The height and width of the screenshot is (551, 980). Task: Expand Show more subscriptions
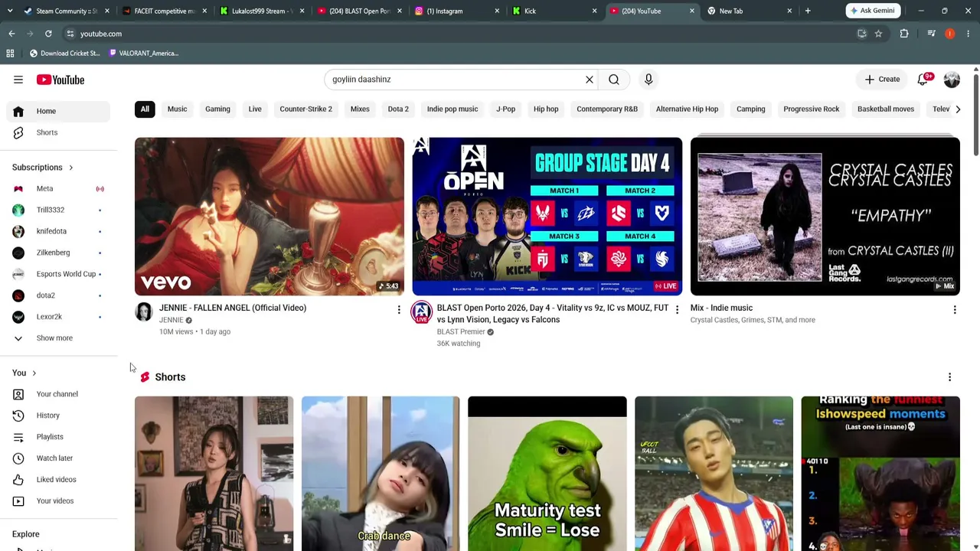click(x=58, y=338)
